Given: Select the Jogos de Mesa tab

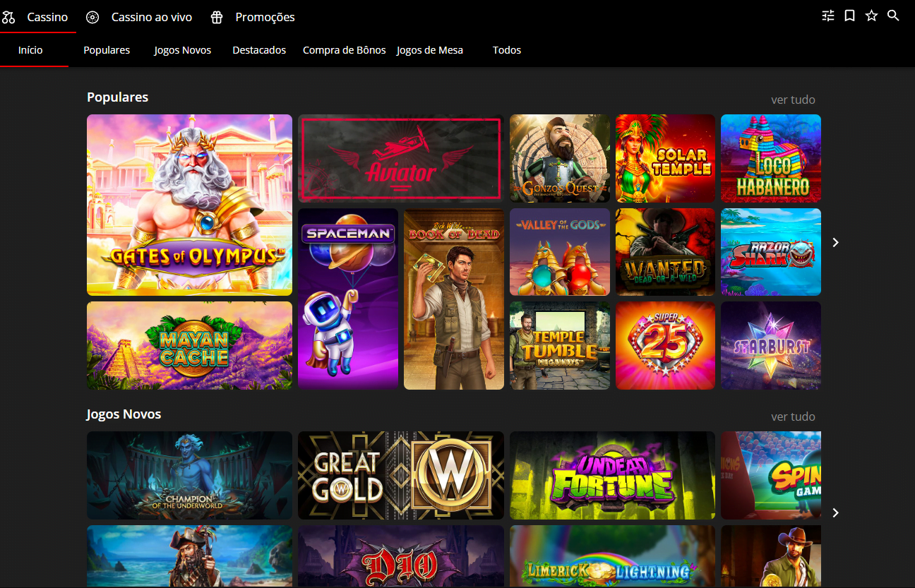Looking at the screenshot, I should click(430, 50).
